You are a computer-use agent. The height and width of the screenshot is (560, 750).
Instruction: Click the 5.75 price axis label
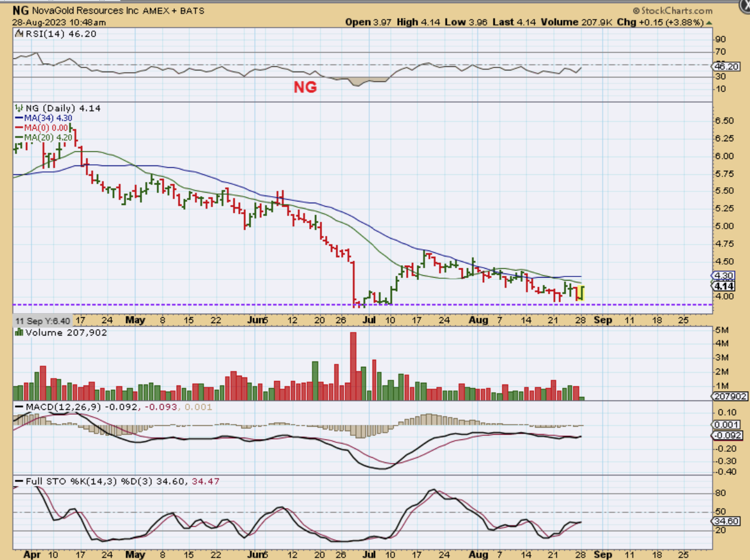coord(725,174)
